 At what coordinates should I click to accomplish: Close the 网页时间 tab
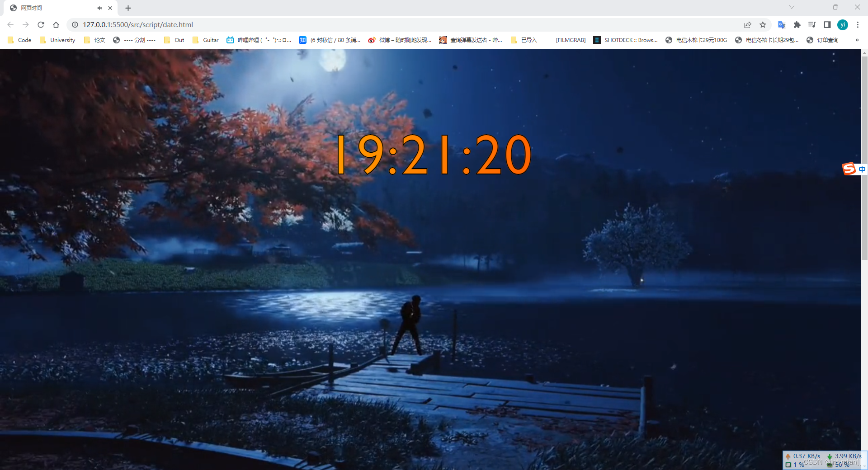(110, 8)
